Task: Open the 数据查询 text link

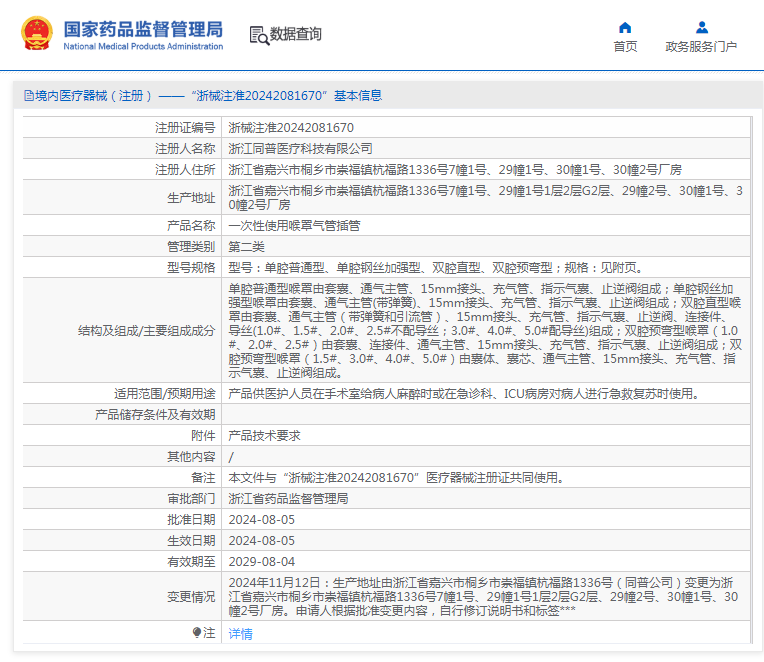Action: coord(296,35)
